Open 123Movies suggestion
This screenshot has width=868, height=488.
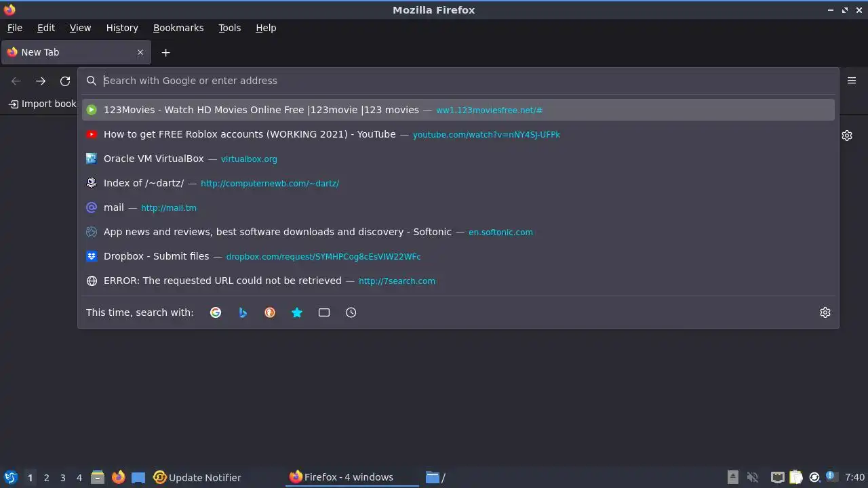point(458,110)
